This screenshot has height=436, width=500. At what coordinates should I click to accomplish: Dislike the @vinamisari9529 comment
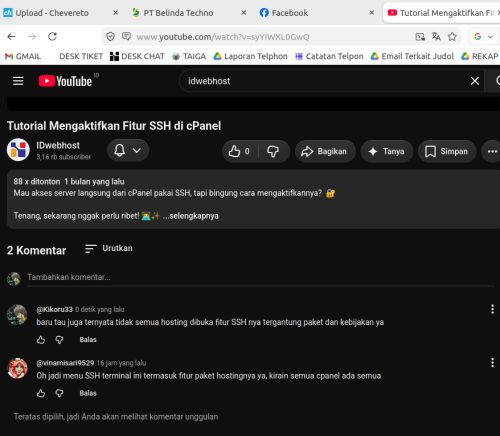[59, 393]
